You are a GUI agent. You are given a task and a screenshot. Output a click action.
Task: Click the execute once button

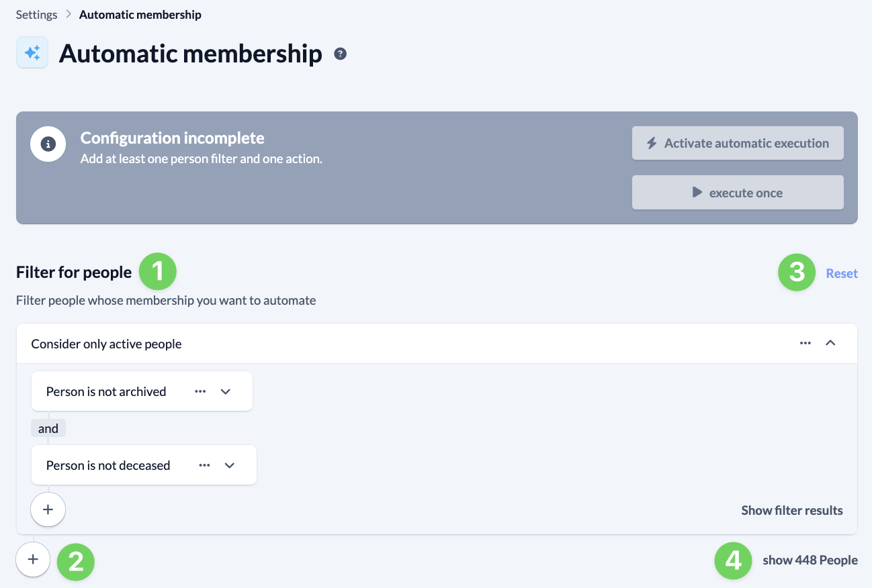click(x=738, y=193)
